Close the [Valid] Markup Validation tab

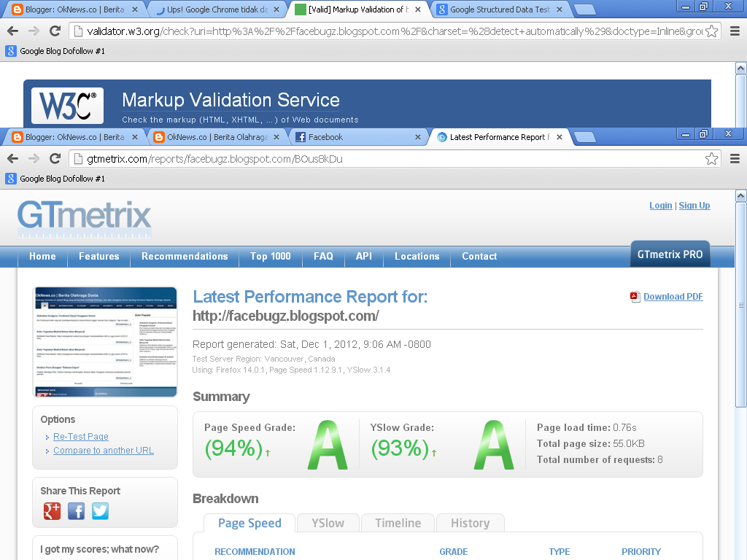418,9
